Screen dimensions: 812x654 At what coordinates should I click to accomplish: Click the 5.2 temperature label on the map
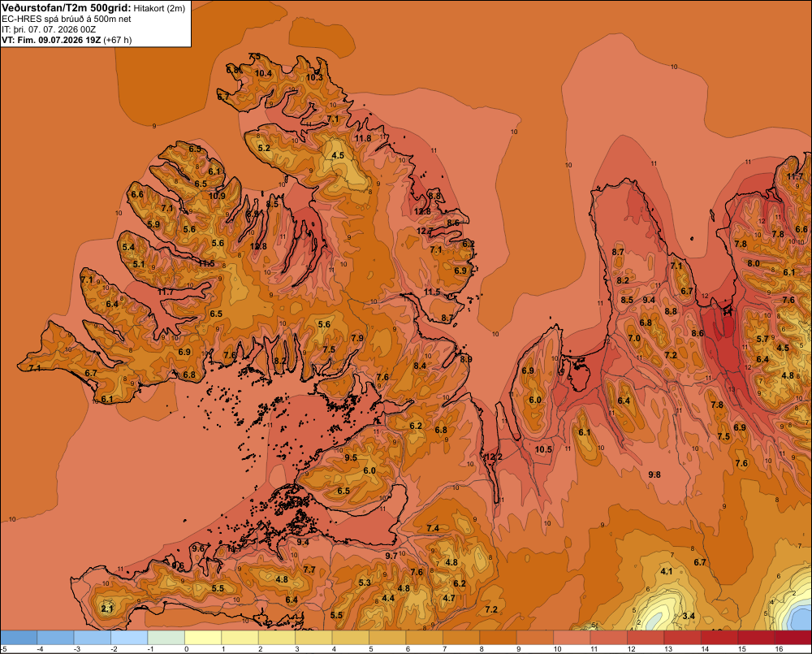pyautogui.click(x=264, y=148)
